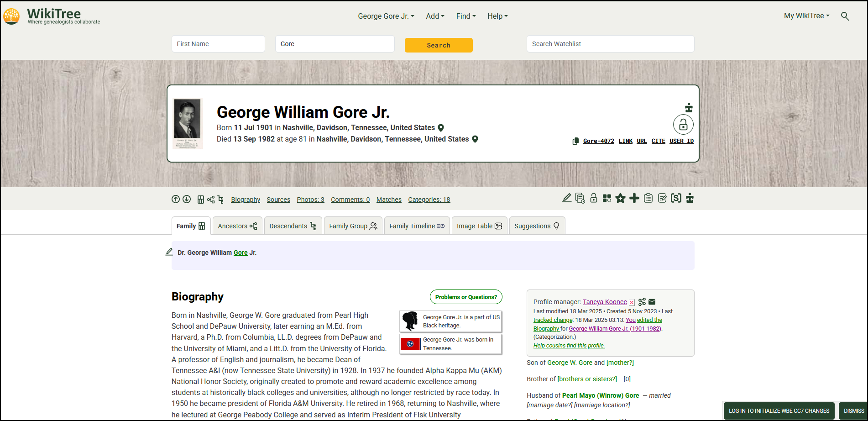Click the URL copy link
868x421 pixels.
642,141
